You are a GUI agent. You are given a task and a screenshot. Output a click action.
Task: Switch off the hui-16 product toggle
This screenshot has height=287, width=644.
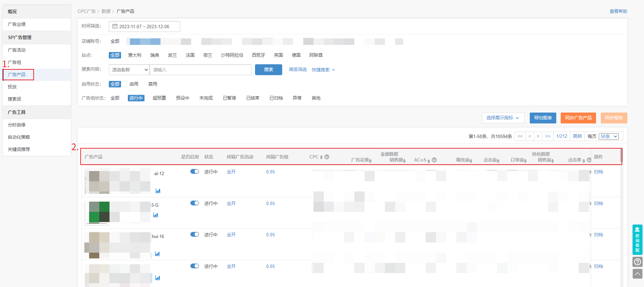(194, 235)
